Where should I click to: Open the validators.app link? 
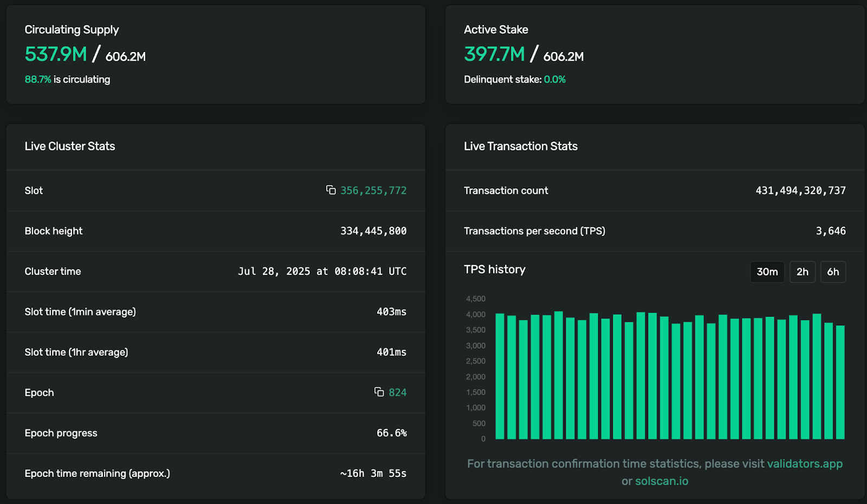(x=805, y=463)
